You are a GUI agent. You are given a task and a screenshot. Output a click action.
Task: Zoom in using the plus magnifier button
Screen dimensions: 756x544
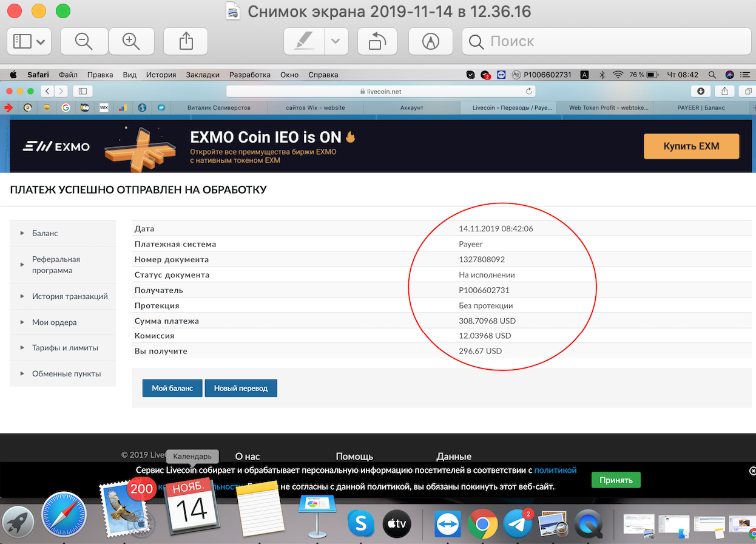click(x=131, y=41)
